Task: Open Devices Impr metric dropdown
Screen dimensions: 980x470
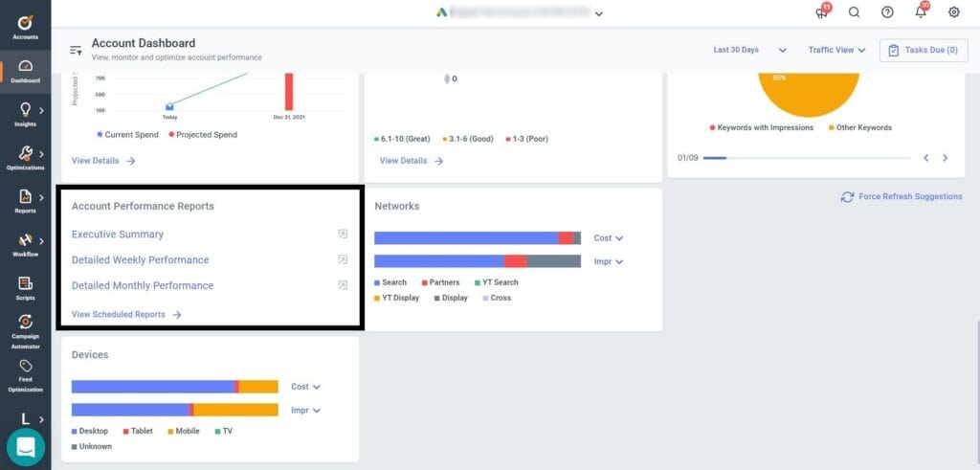Action: point(306,411)
